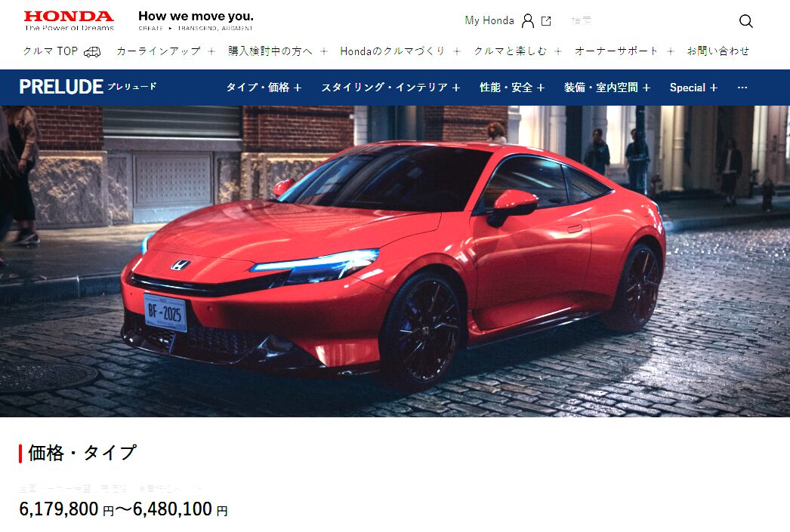790x532 pixels.
Task: Click the search magnifier icon
Action: [x=745, y=20]
